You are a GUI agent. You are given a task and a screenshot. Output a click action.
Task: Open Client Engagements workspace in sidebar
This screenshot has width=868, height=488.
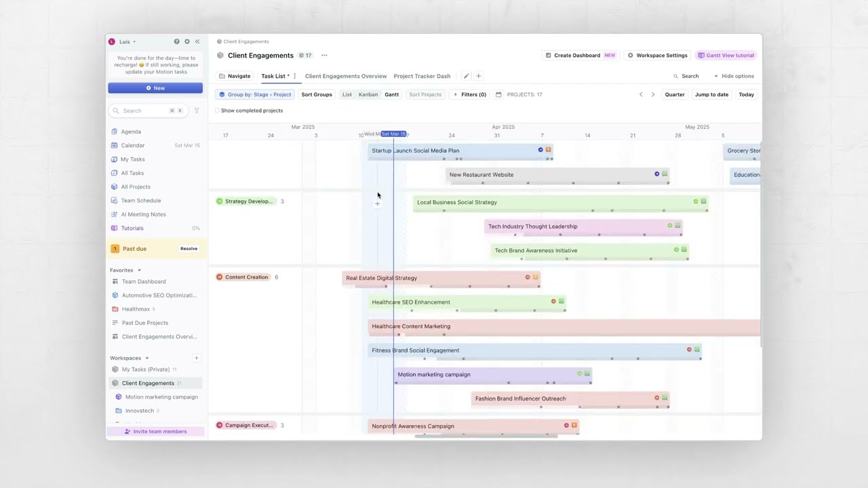coord(155,383)
